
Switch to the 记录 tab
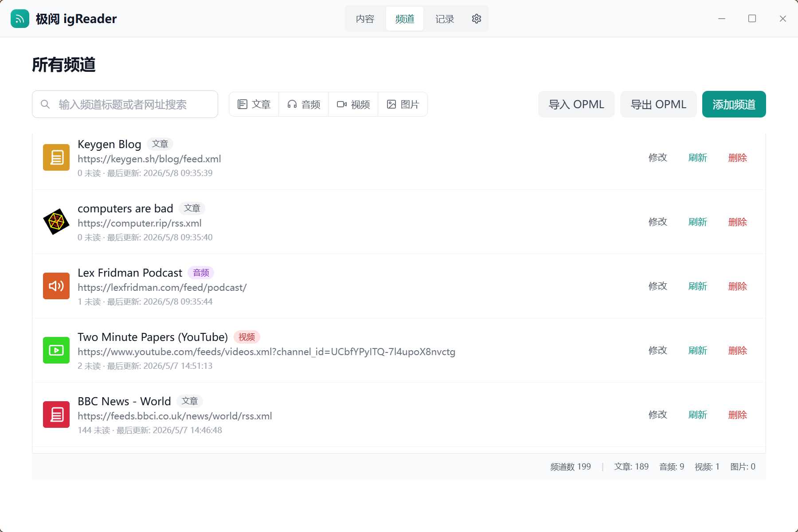(x=445, y=19)
